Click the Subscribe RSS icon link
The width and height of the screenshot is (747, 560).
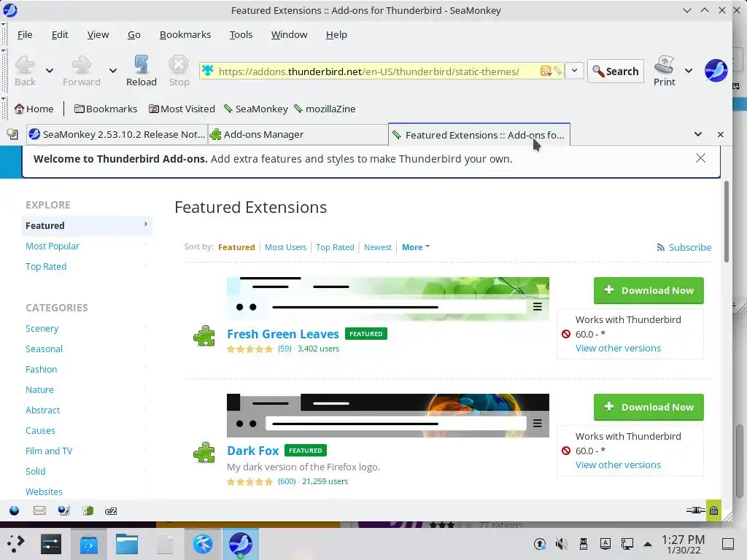(660, 248)
